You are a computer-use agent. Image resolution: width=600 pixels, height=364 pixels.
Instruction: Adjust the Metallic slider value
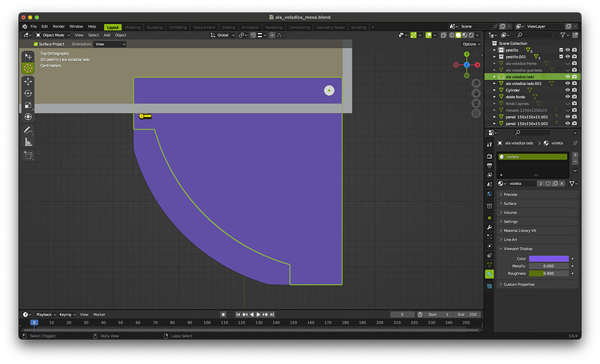pyautogui.click(x=549, y=266)
